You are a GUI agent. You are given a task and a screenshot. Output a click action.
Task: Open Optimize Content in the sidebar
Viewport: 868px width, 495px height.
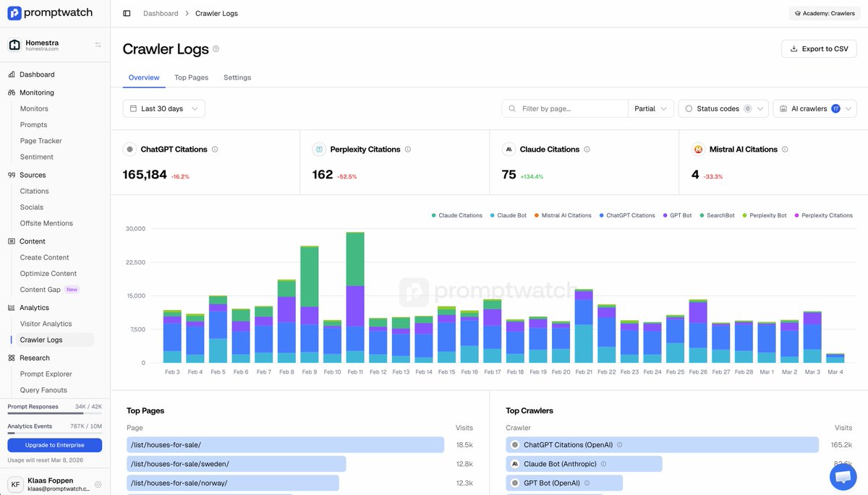click(48, 273)
